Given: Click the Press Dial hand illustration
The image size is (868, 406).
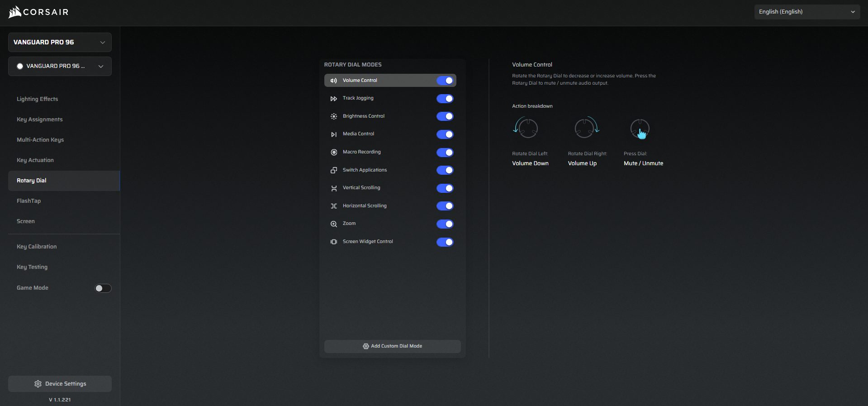Looking at the screenshot, I should 640,129.
